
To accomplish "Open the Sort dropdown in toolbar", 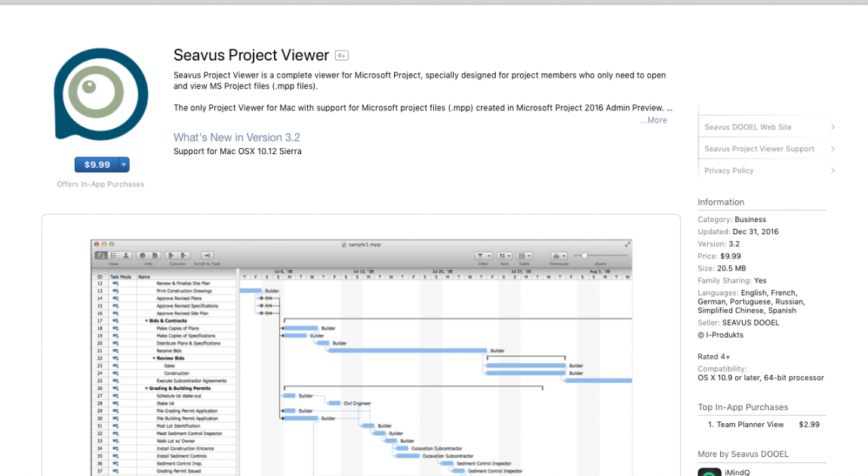I will coord(503,255).
